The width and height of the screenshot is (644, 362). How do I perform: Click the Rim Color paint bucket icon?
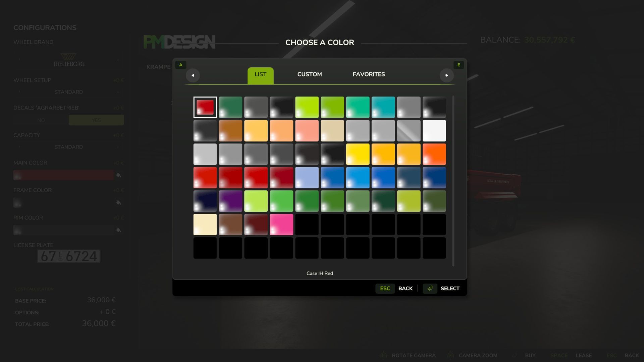118,230
